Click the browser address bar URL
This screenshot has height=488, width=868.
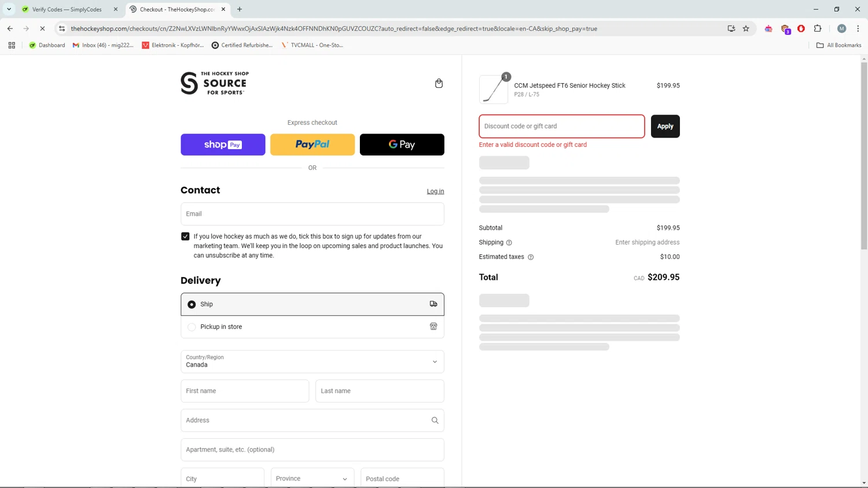point(334,28)
